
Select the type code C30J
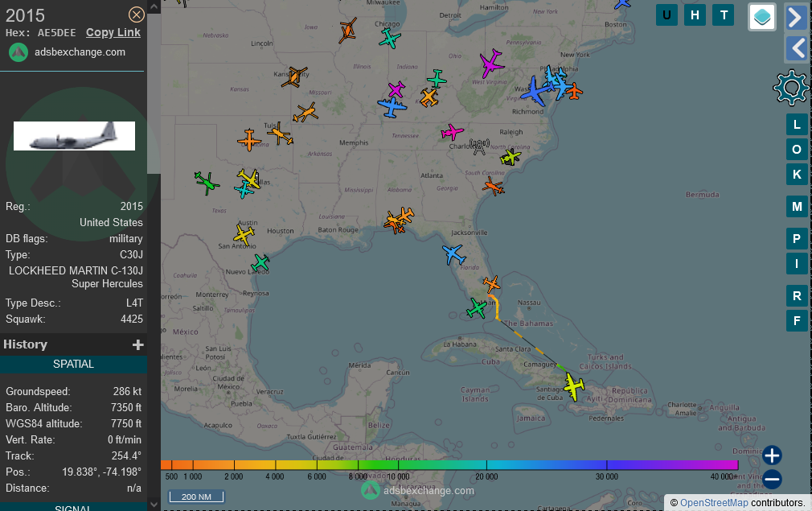point(132,254)
